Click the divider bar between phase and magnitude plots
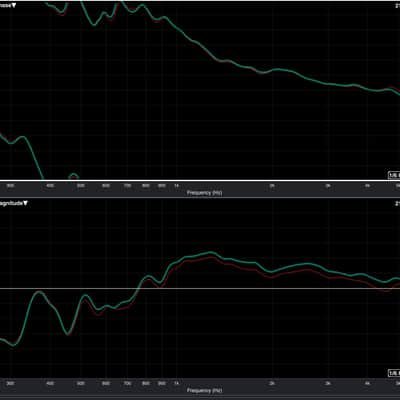Screen dimensions: 400x400 tap(200, 198)
